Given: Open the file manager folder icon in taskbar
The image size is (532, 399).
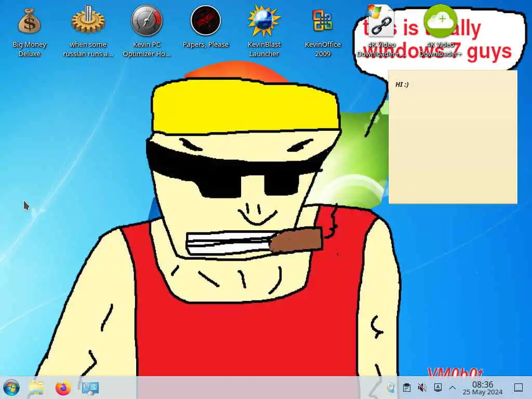Looking at the screenshot, I should coord(36,388).
